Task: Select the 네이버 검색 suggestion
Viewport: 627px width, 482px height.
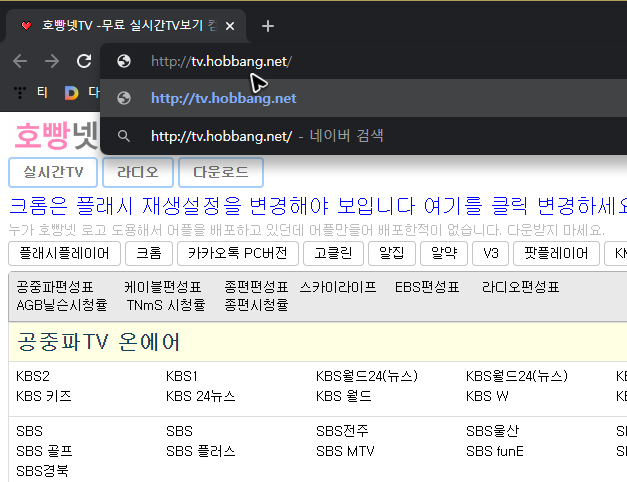Action: point(363,136)
